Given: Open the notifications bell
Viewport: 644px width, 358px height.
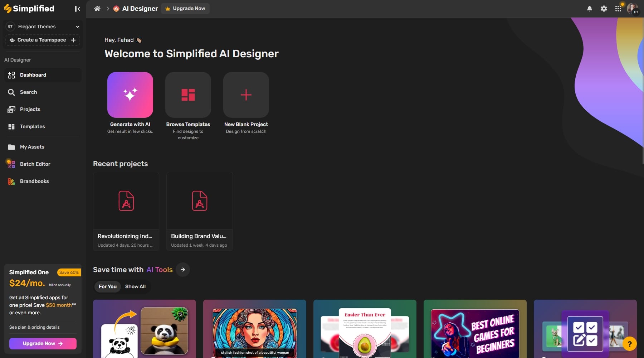Looking at the screenshot, I should (590, 9).
